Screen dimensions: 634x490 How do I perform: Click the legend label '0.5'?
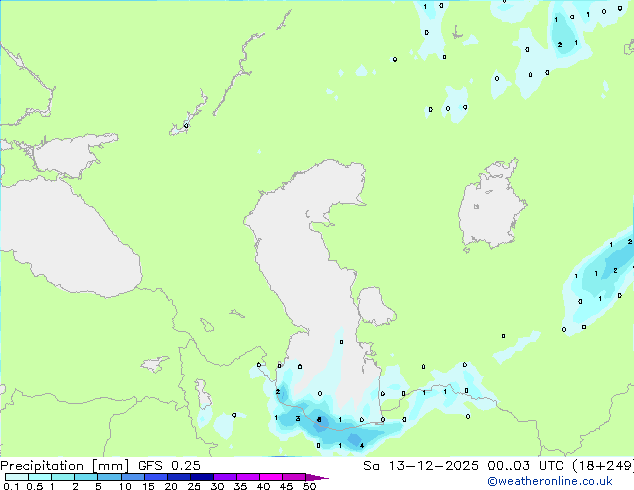pyautogui.click(x=35, y=486)
